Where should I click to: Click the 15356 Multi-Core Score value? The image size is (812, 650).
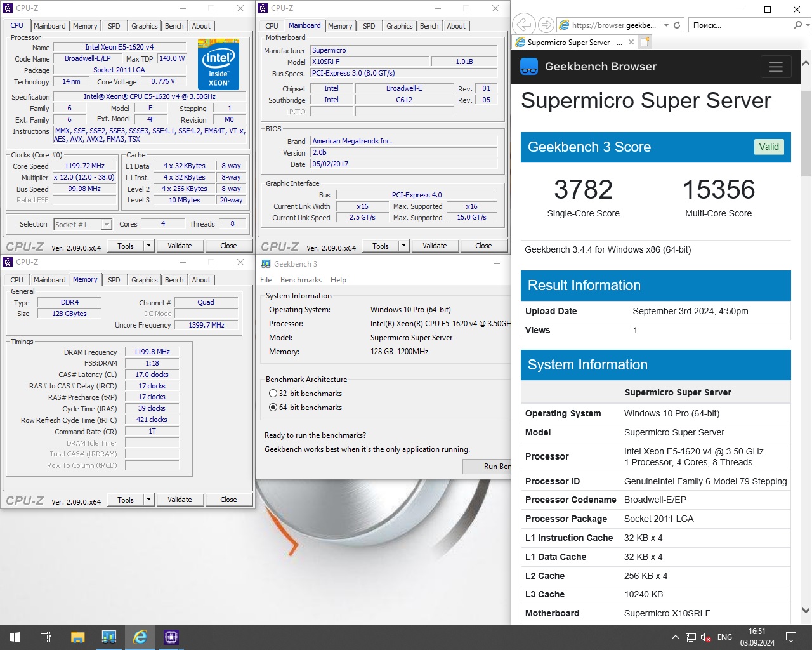(x=719, y=189)
